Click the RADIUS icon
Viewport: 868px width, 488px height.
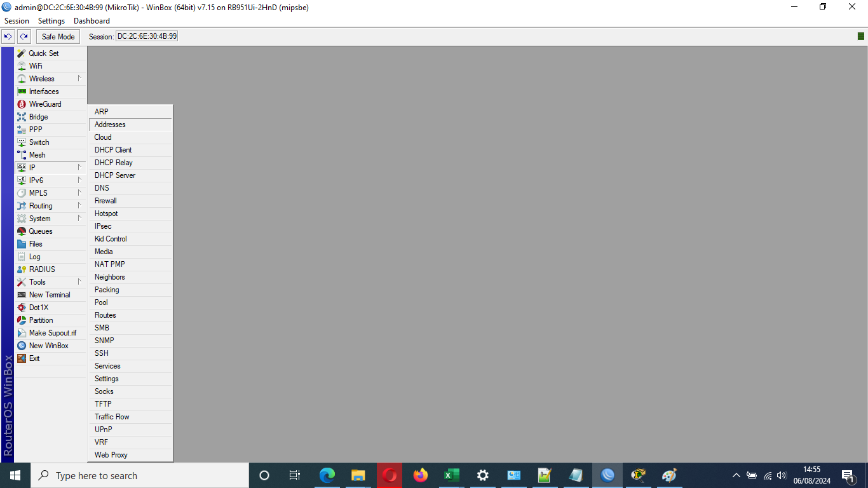(22, 269)
